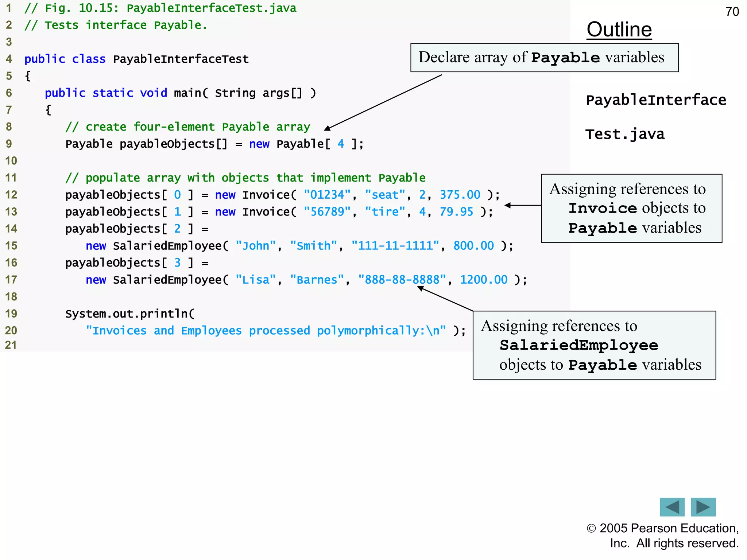Click 'payableObjects[ 2 ] =' line
The height and width of the screenshot is (560, 747).
pyautogui.click(x=137, y=229)
